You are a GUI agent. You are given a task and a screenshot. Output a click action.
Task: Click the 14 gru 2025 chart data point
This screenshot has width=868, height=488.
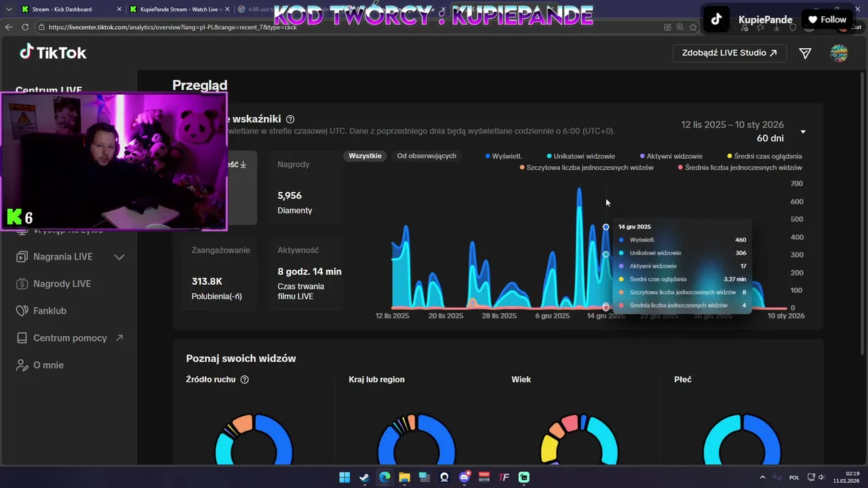606,227
